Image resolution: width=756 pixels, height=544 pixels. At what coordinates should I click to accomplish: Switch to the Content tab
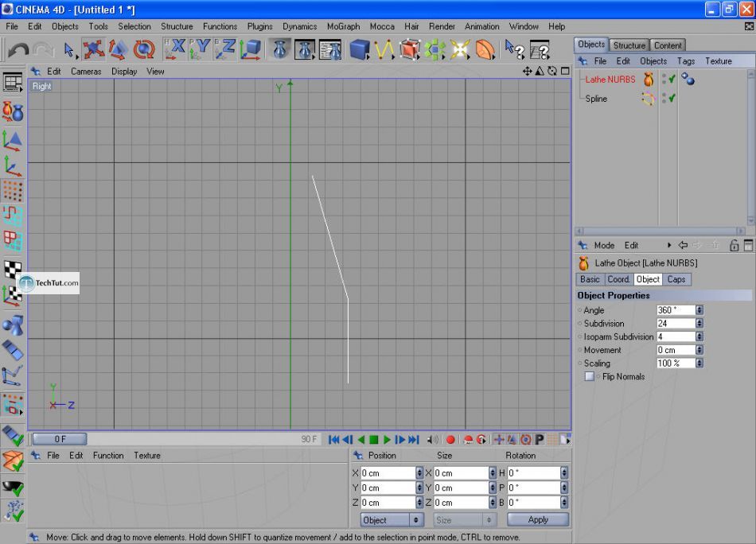click(x=668, y=45)
